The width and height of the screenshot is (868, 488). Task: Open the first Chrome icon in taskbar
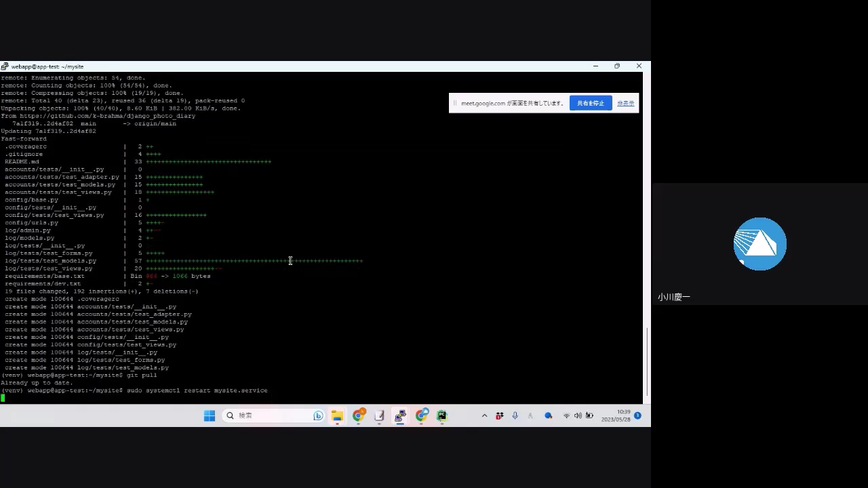pyautogui.click(x=358, y=415)
